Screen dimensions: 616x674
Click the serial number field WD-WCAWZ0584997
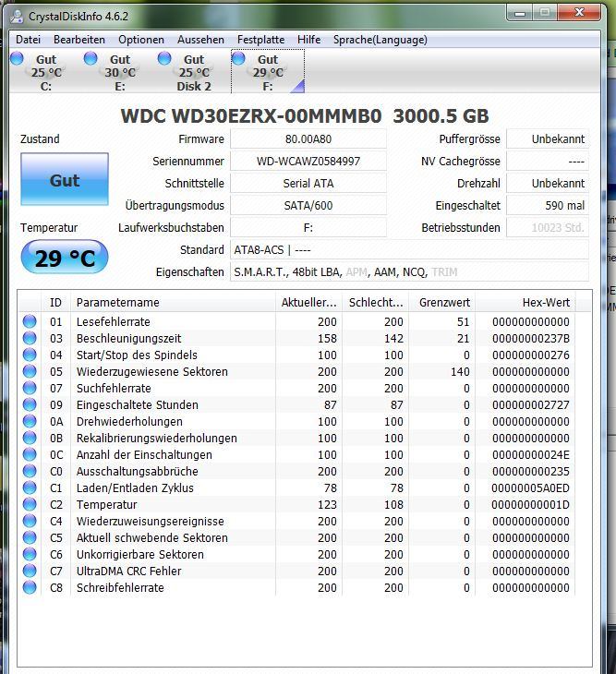(x=308, y=162)
